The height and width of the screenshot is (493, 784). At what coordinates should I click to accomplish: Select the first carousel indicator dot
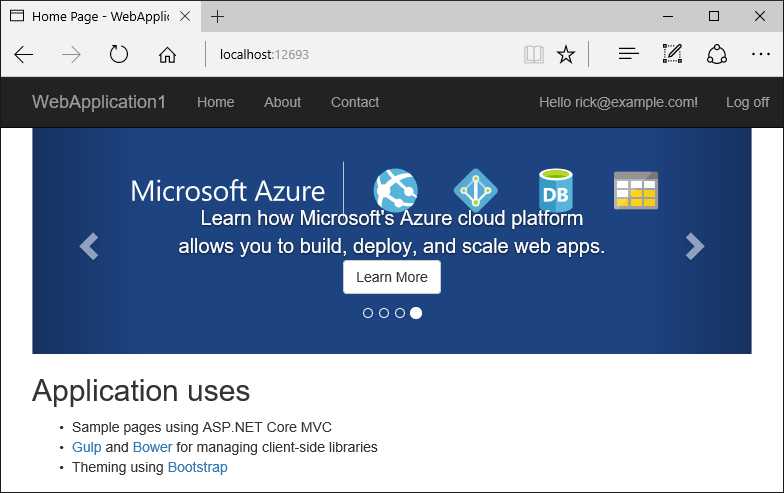click(368, 313)
